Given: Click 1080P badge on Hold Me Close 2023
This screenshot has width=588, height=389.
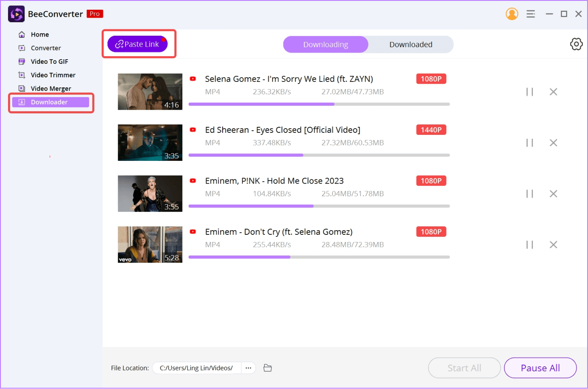Looking at the screenshot, I should coord(431,181).
